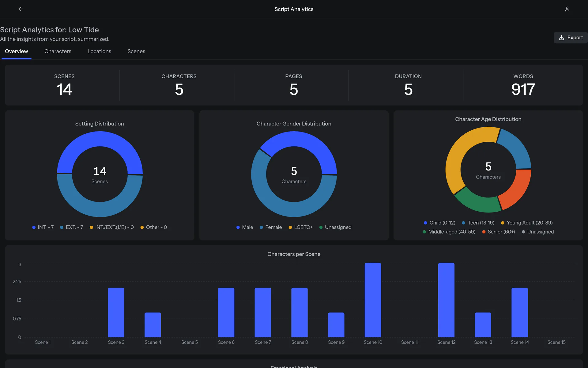Toggle Unassigned in gender distribution legend
Image resolution: width=588 pixels, height=368 pixels.
335,227
